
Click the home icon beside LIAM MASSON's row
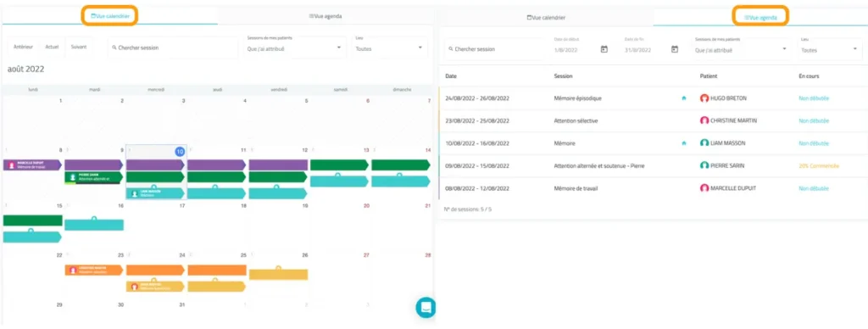tap(684, 143)
